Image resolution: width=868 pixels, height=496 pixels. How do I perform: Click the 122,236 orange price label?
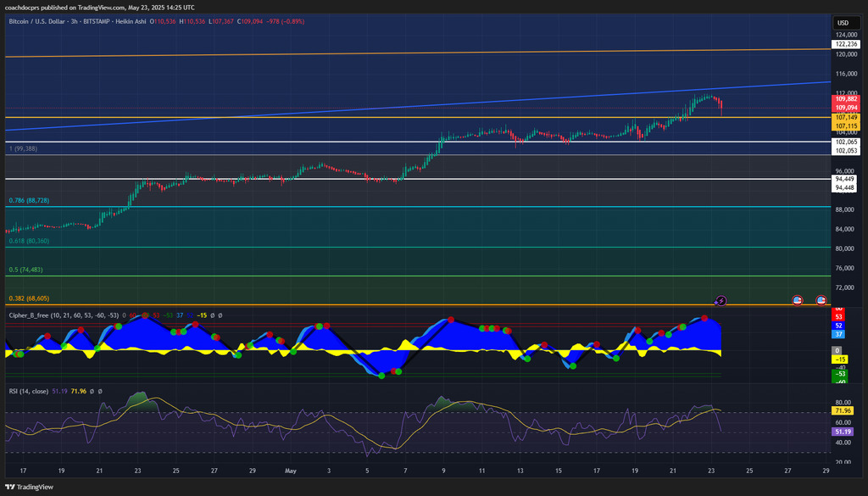[844, 43]
